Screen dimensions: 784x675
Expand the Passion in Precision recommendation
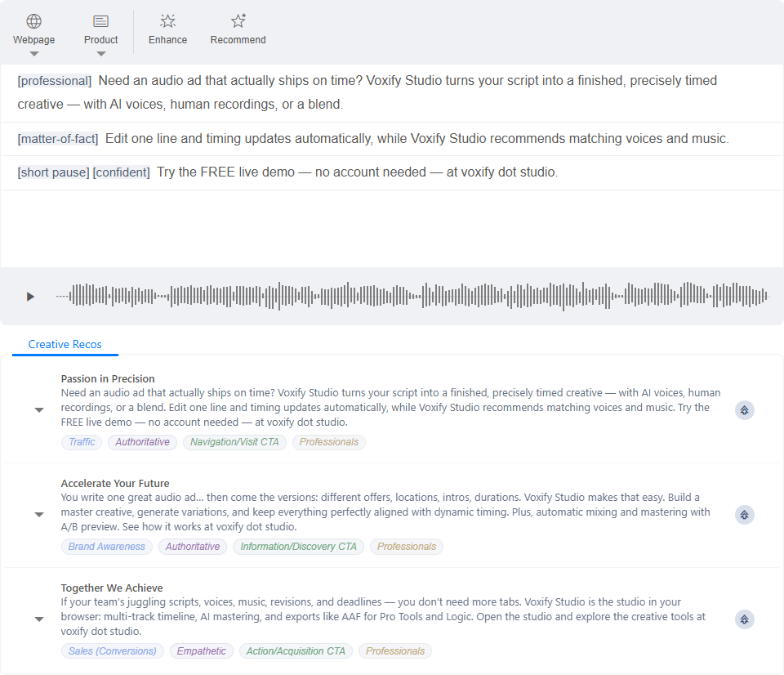(39, 410)
